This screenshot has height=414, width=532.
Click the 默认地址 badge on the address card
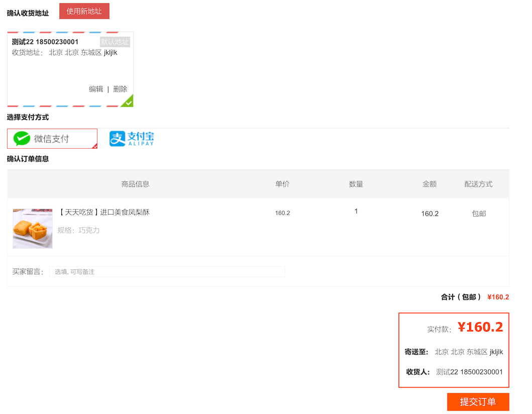115,42
